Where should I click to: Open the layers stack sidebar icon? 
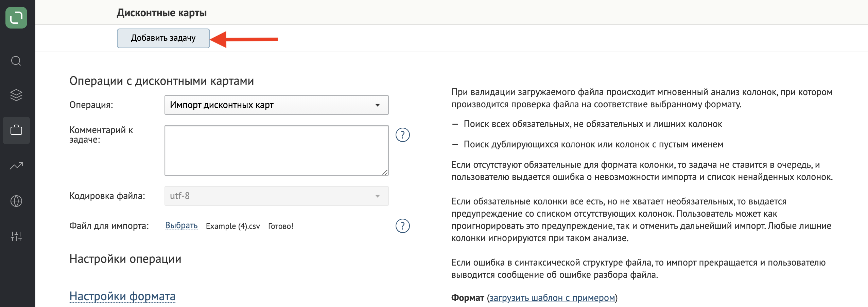16,95
